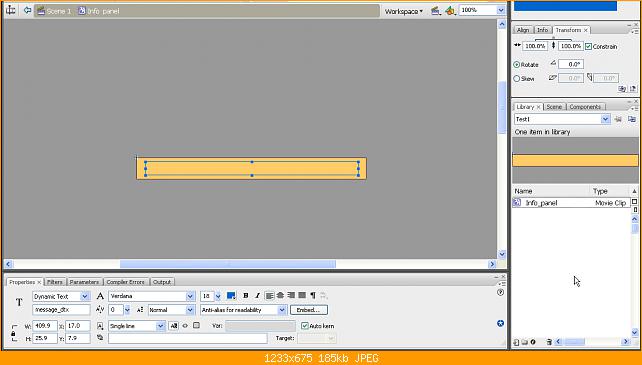Viewport: 642px width, 365px height.
Task: Open the font size 18 dropdown arrow
Action: pos(218,296)
